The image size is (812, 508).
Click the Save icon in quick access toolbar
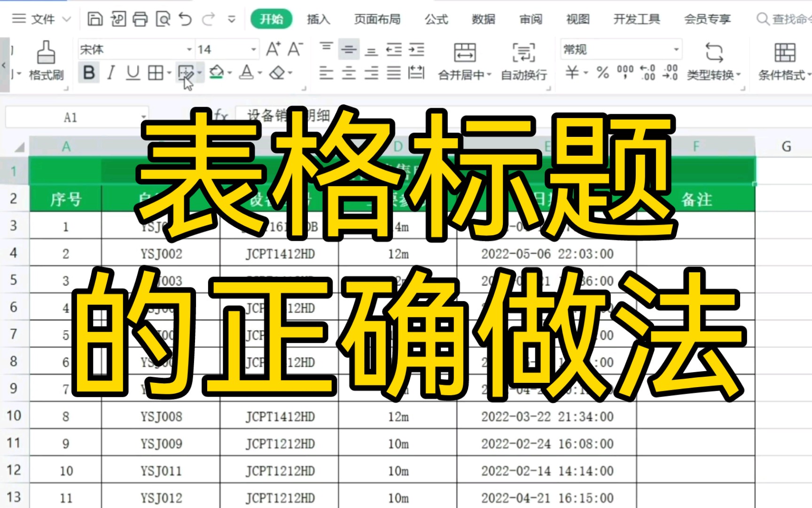(x=95, y=19)
